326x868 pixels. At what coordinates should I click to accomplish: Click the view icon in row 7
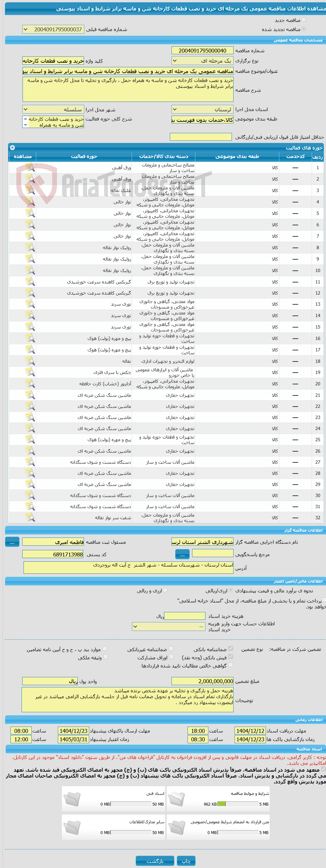click(x=30, y=236)
